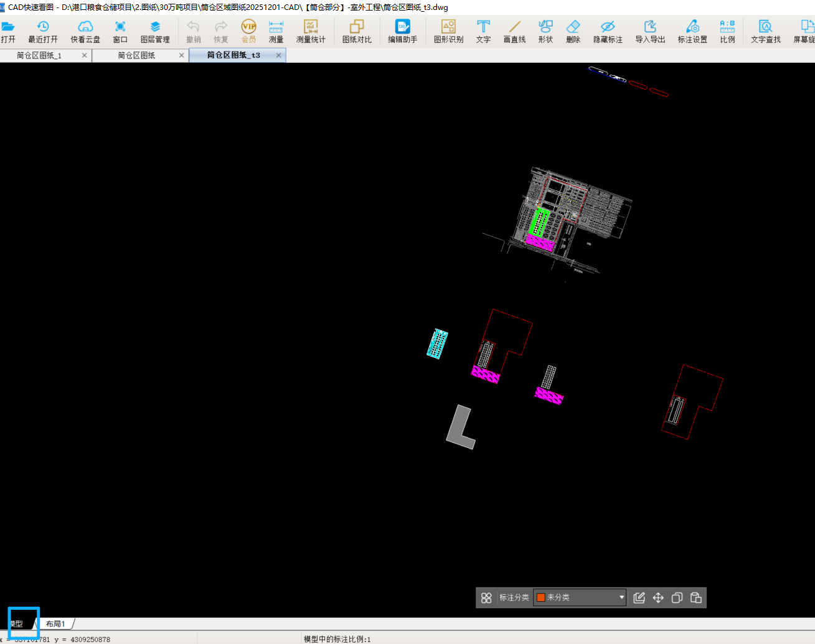Close the 筒仓区图纸_1 tab
Viewport: 815px width, 644px height.
click(x=85, y=55)
